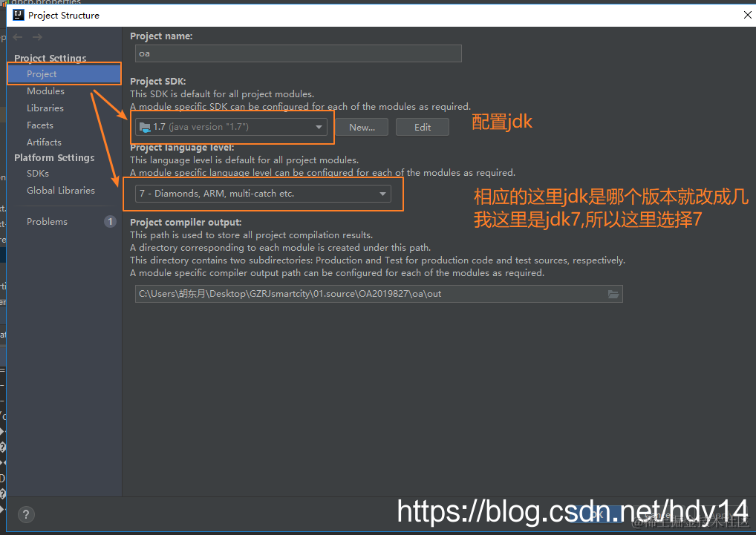Click the forward navigation arrow
Image resolution: width=756 pixels, height=535 pixels.
click(37, 37)
